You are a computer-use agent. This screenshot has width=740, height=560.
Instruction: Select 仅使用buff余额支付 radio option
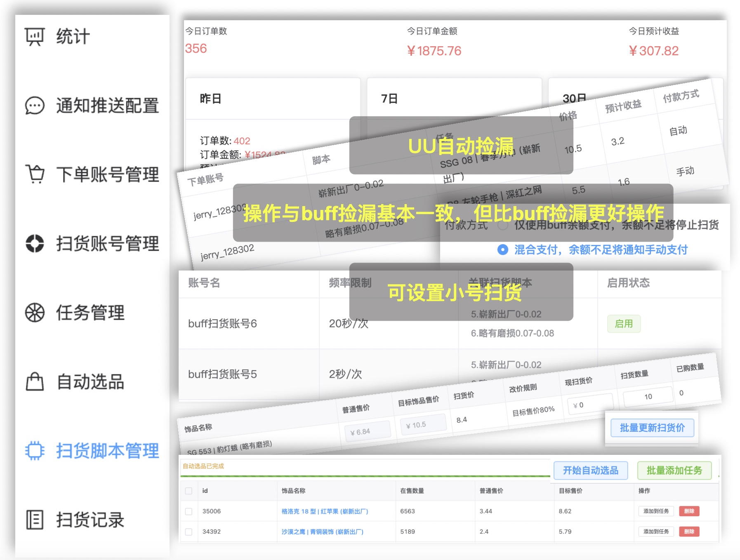click(x=502, y=225)
